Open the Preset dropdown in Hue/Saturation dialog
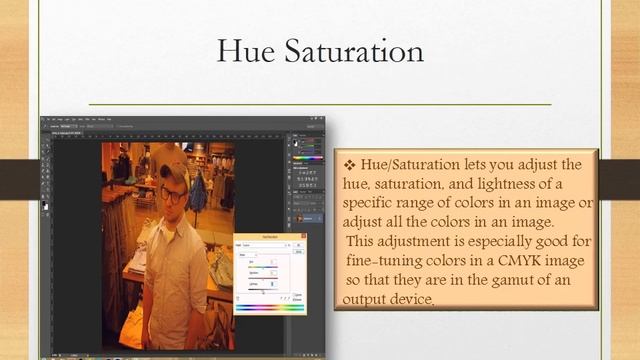Viewport: 640px width, 360px height. (264, 245)
